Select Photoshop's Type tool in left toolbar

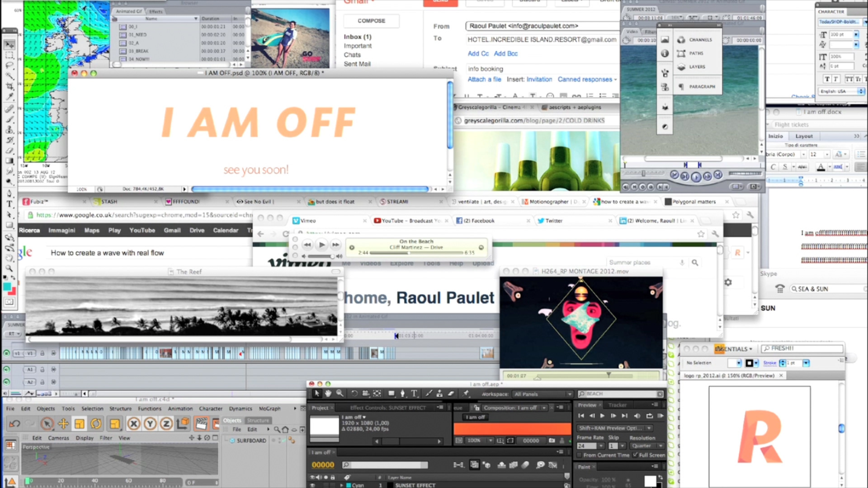point(9,204)
